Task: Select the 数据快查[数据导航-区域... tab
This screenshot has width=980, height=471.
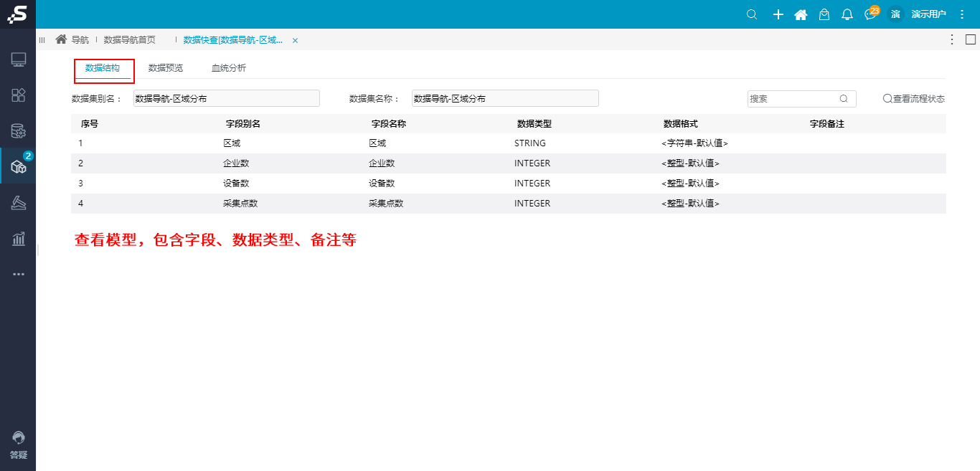Action: coord(233,40)
